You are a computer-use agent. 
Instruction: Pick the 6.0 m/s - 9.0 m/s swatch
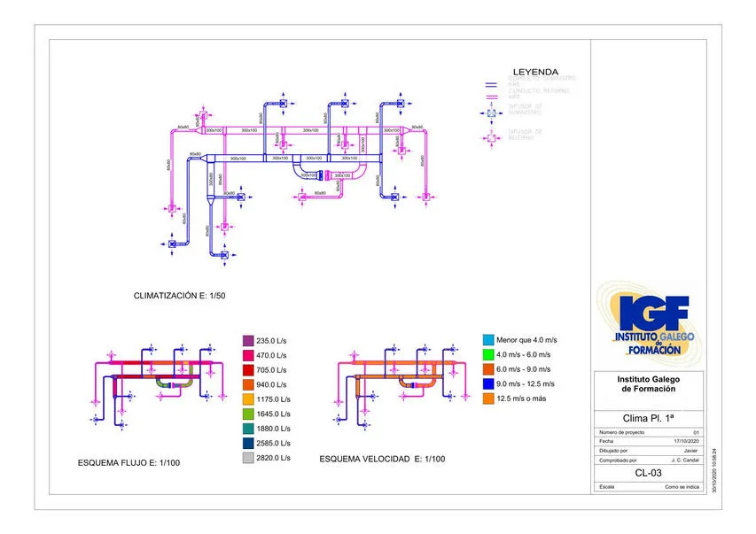point(488,369)
